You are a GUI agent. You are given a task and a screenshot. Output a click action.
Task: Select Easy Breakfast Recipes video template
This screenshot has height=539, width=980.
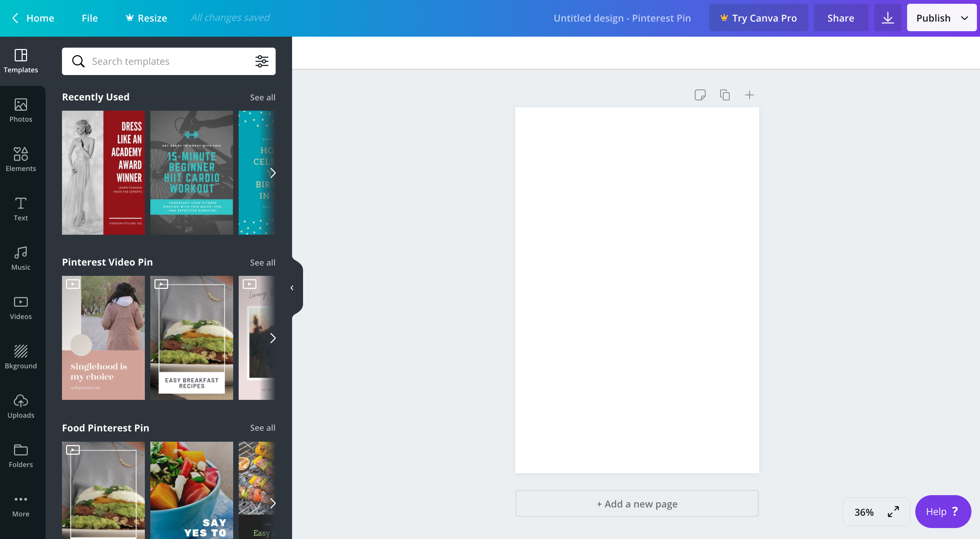192,338
